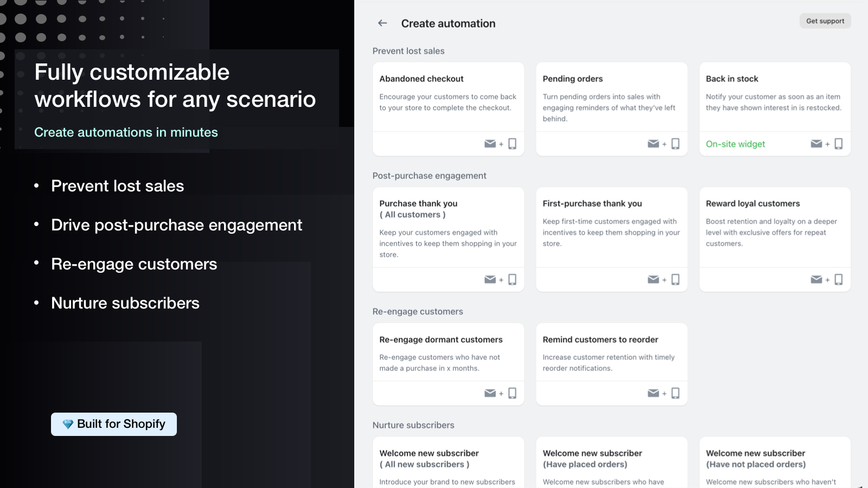The height and width of the screenshot is (488, 868).
Task: Click email icon on Reward loyal customers card
Action: (x=816, y=279)
